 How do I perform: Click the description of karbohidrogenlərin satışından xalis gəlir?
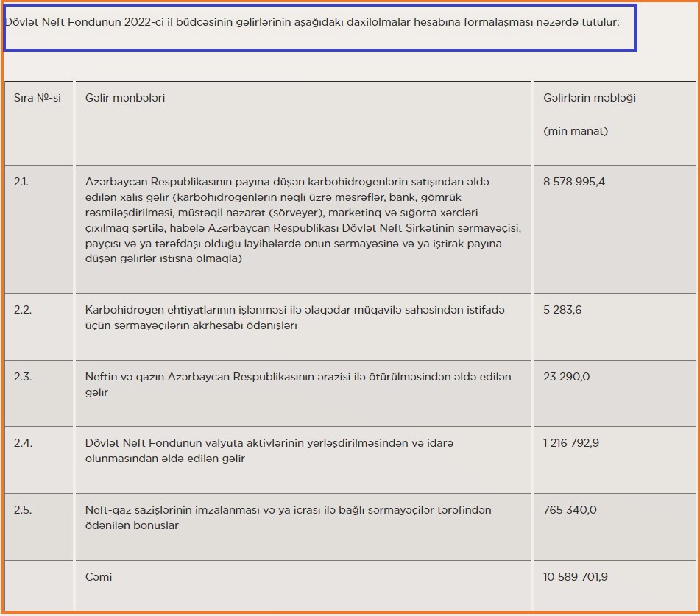(303, 220)
